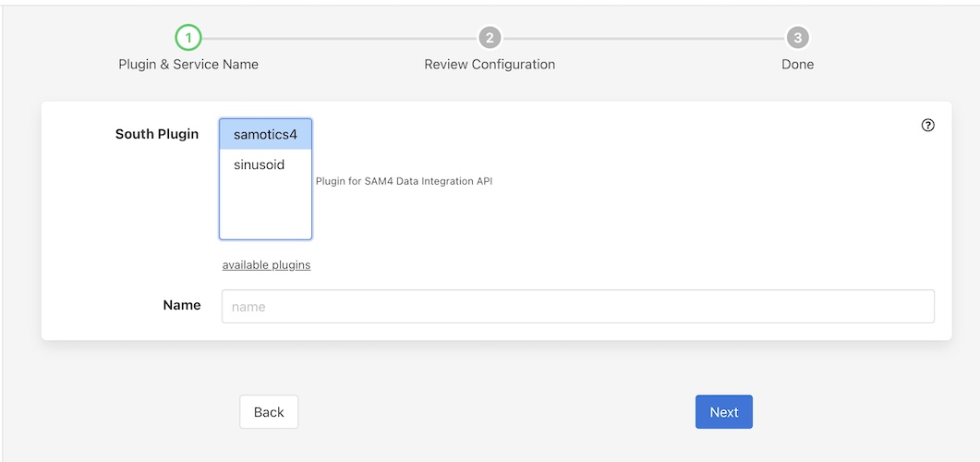Click empty space in the South Plugin listbox

coord(265,212)
